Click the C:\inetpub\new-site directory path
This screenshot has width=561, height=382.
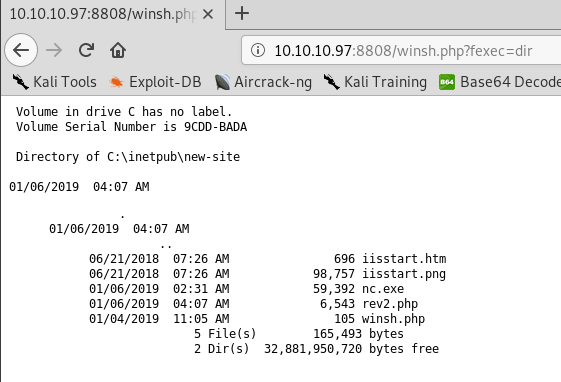[x=174, y=157]
